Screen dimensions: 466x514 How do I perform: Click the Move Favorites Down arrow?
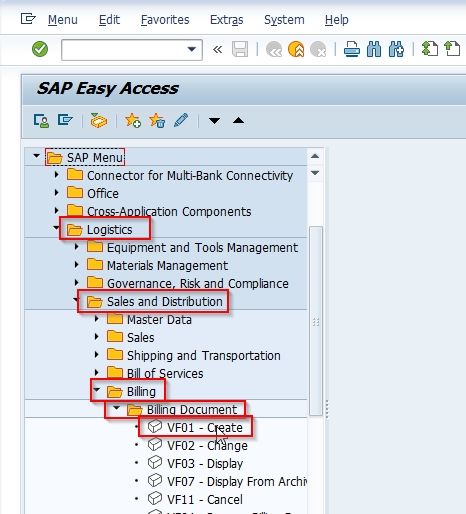[214, 120]
